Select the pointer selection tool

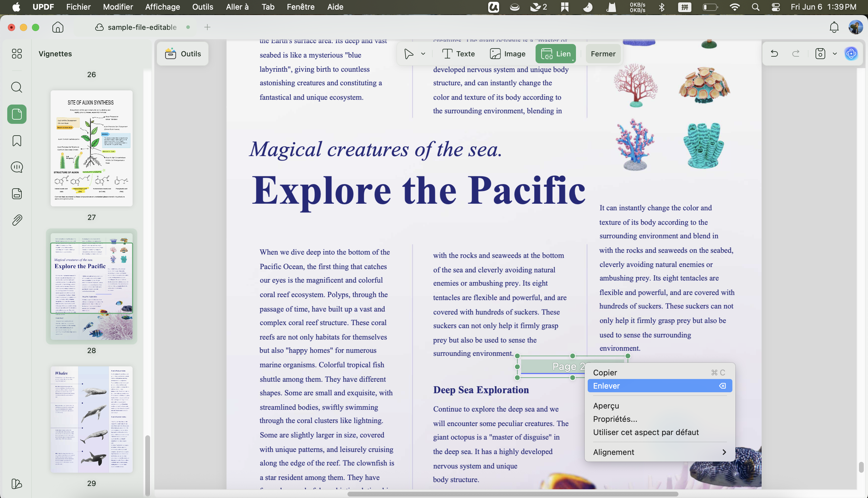408,54
